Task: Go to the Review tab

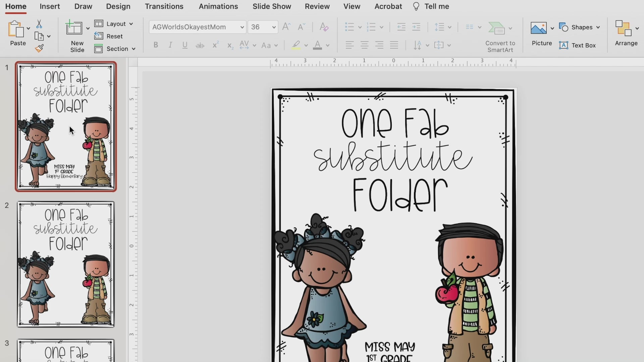Action: [x=317, y=6]
